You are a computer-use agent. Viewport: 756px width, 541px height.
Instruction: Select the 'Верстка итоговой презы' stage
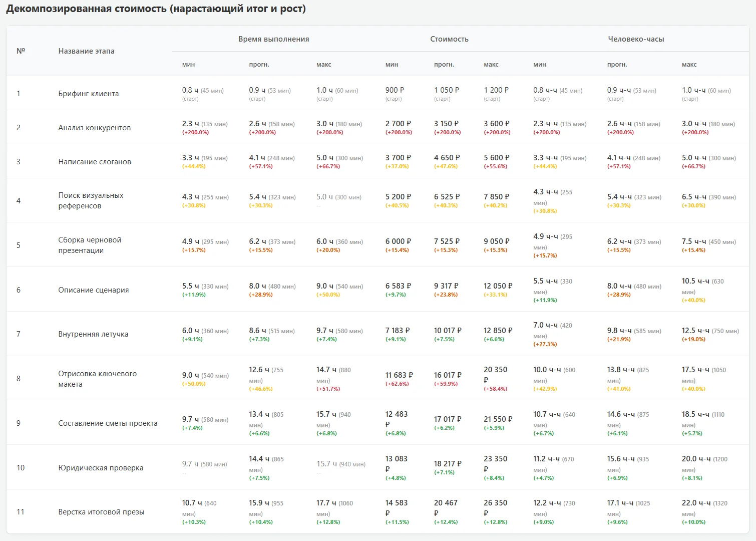[101, 512]
